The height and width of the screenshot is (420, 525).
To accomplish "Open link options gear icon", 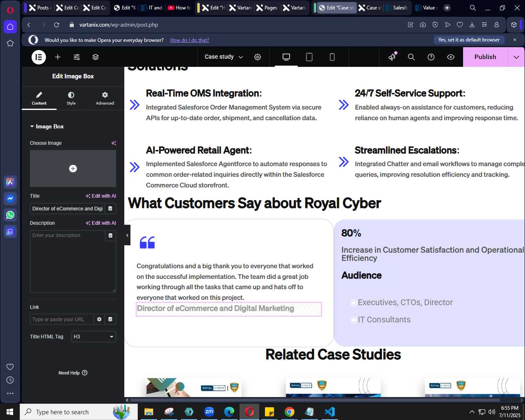I will pos(99,320).
